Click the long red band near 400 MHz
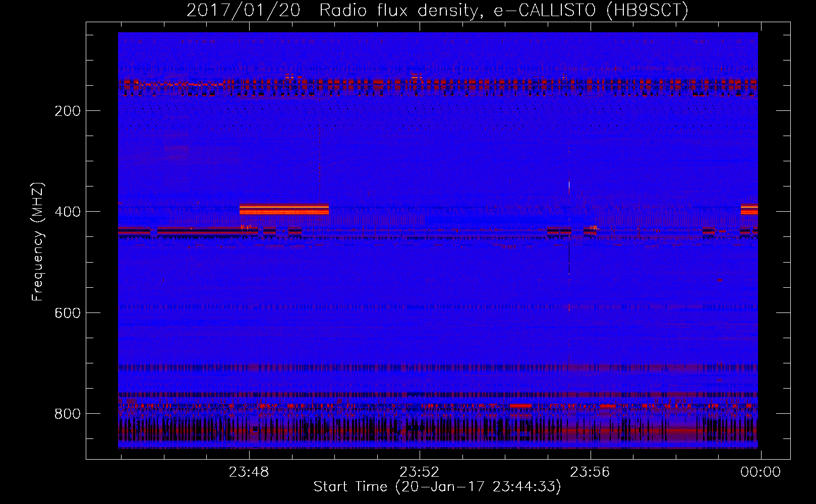The width and height of the screenshot is (816, 504). pos(284,209)
